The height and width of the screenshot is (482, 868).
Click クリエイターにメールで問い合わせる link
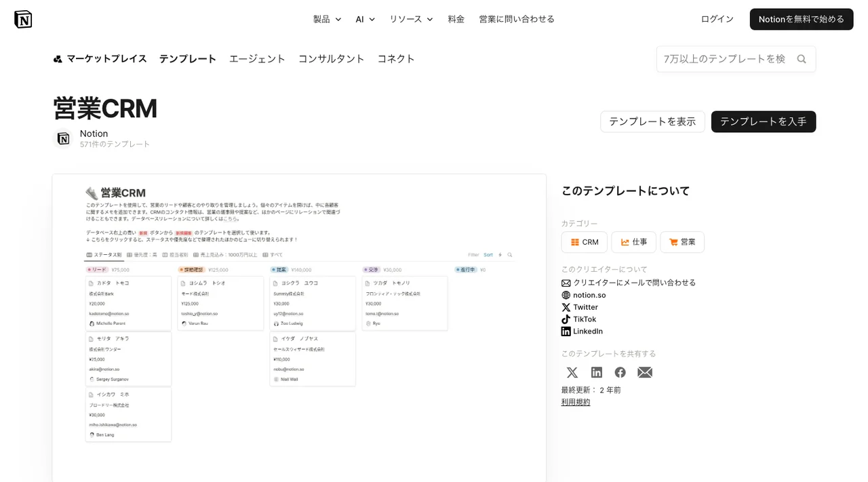tap(635, 283)
